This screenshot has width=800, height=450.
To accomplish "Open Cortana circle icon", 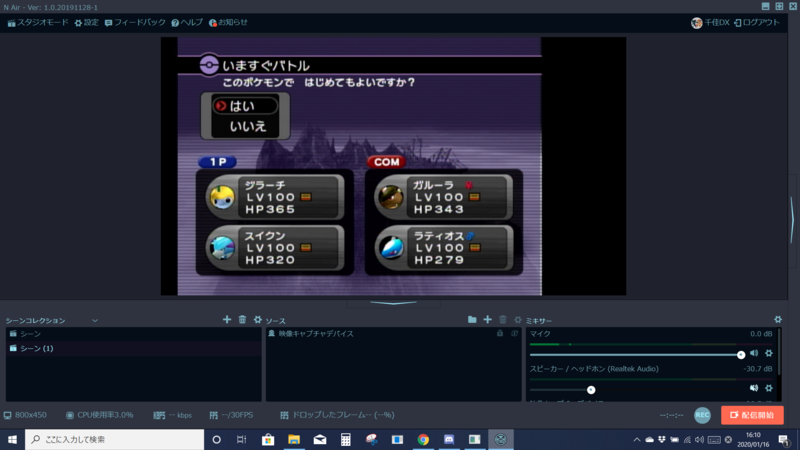I will click(216, 439).
